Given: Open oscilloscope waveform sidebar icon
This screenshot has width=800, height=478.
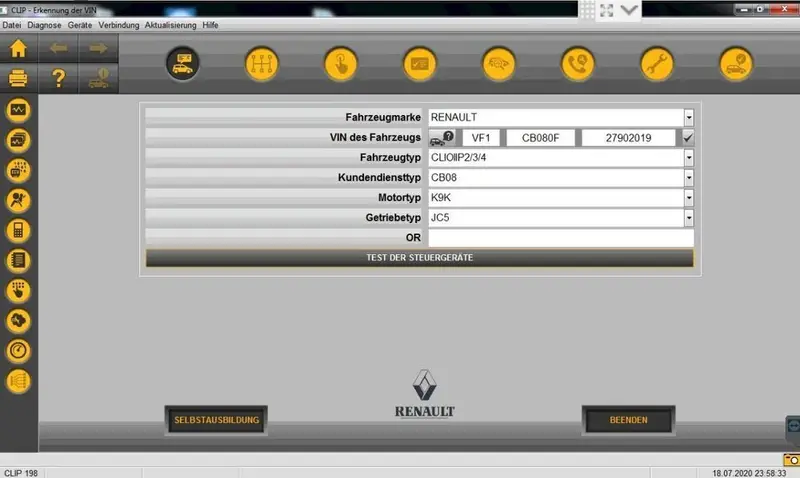Looking at the screenshot, I should point(18,110).
